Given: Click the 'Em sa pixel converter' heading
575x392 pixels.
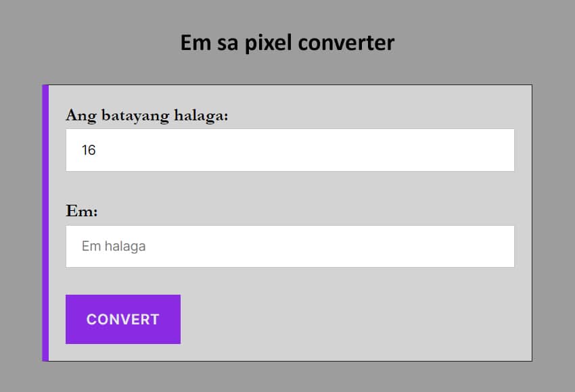Looking at the screenshot, I should pos(287,43).
